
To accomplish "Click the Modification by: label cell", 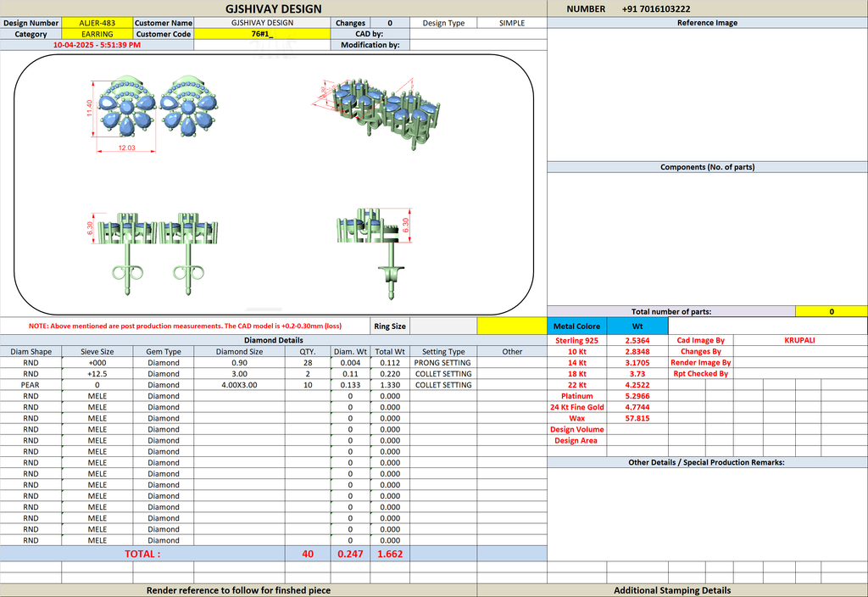I will click(x=370, y=45).
